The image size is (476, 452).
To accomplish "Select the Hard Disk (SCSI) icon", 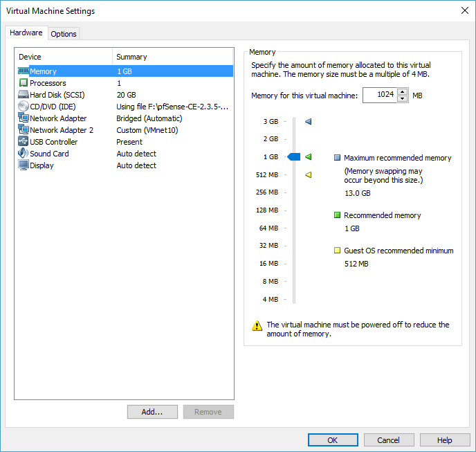I will (x=23, y=95).
